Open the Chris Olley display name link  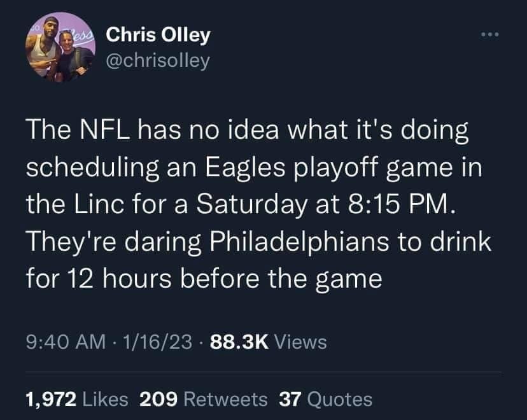[x=158, y=35]
